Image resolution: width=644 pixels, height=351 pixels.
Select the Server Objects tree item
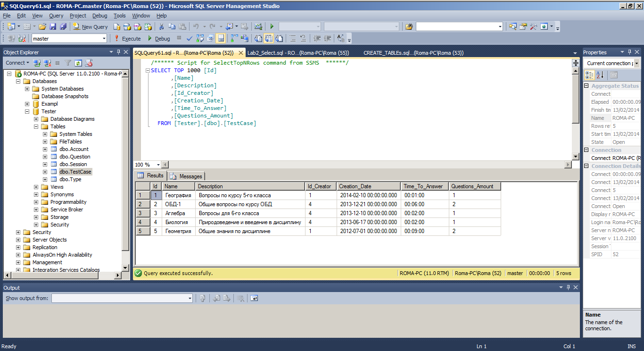(50, 240)
